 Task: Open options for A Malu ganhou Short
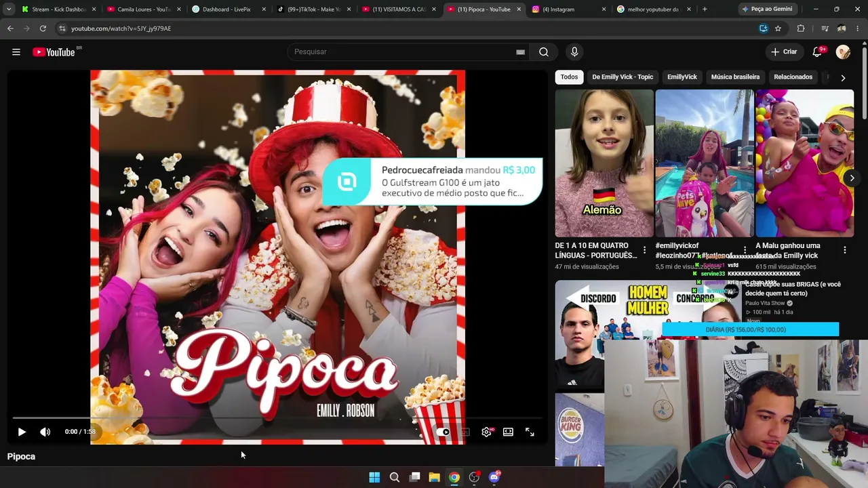coord(844,250)
